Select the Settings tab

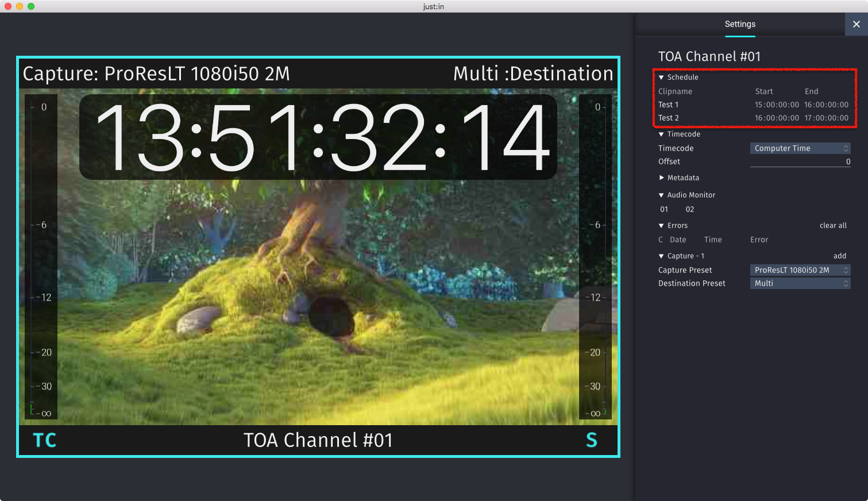[x=740, y=24]
